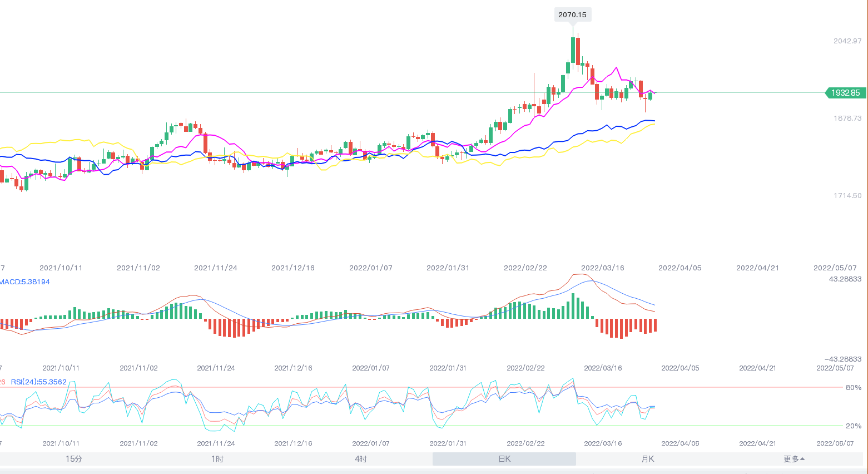The width and height of the screenshot is (868, 474).
Task: Click the 2070.15 high price tooltip
Action: 572,15
